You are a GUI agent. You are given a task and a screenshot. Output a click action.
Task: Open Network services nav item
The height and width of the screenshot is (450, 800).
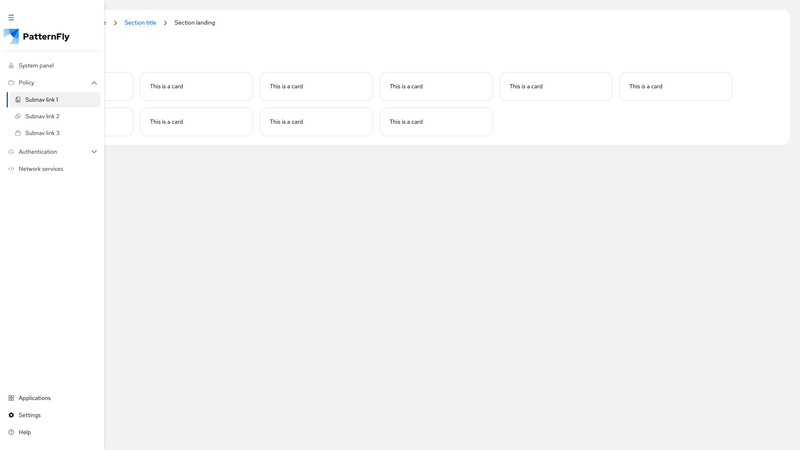pos(52,169)
